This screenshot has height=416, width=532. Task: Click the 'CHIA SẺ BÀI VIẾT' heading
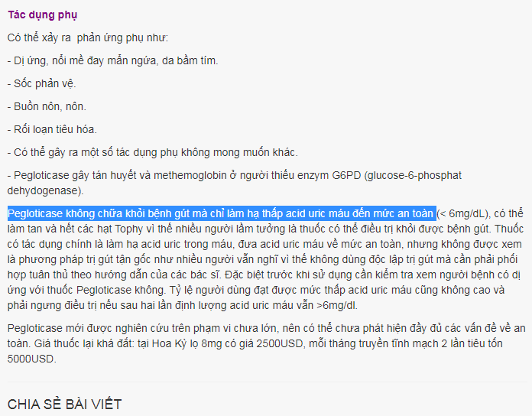[64, 404]
